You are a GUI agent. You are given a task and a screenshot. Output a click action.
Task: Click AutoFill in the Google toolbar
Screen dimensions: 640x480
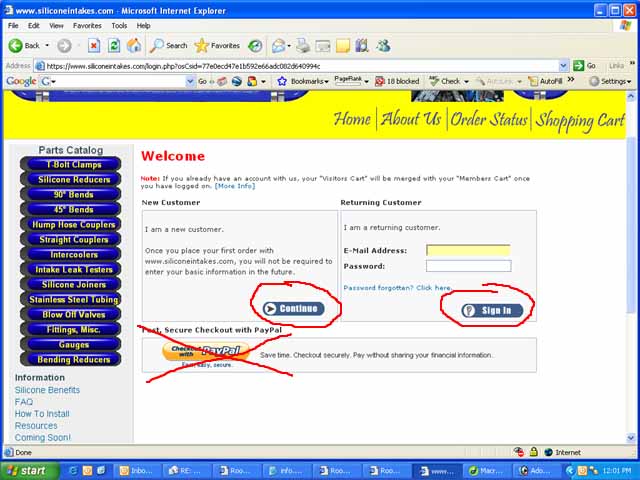click(545, 81)
